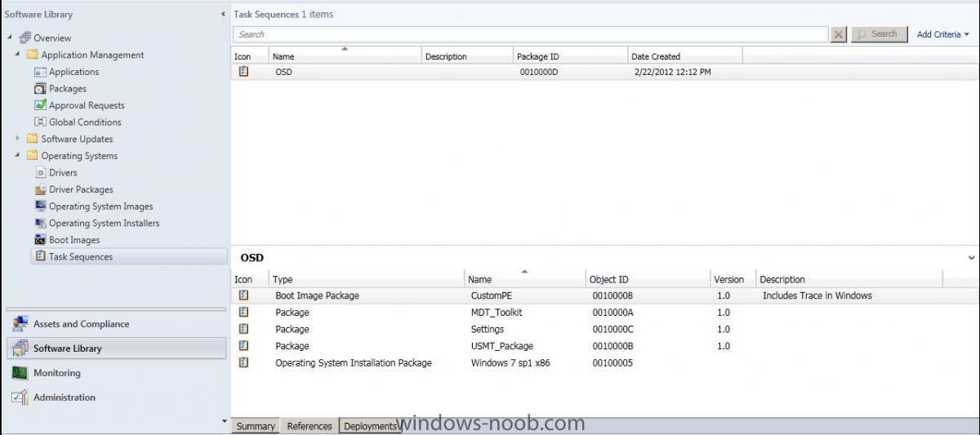The height and width of the screenshot is (435, 980).
Task: Click the date 2/22/2012 12:12 PM
Action: click(x=672, y=72)
